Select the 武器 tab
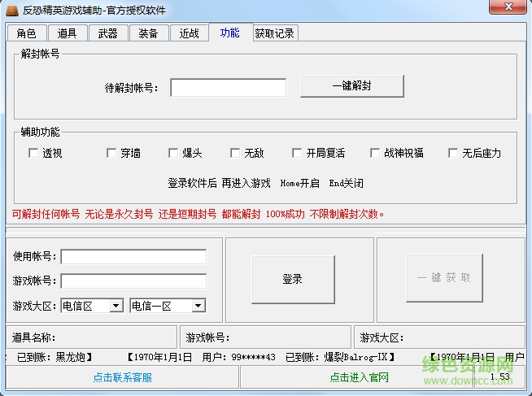Screen dimensions: 532x396 click(108, 33)
